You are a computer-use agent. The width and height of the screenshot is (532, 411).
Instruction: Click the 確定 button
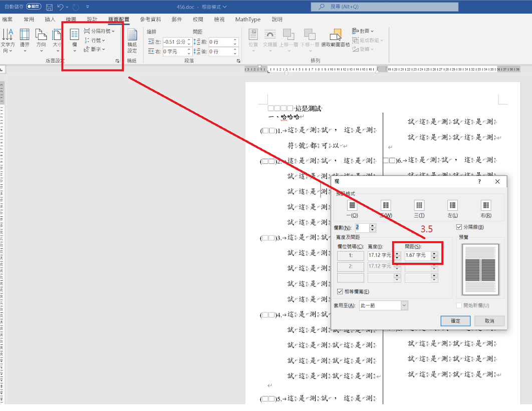click(x=455, y=321)
